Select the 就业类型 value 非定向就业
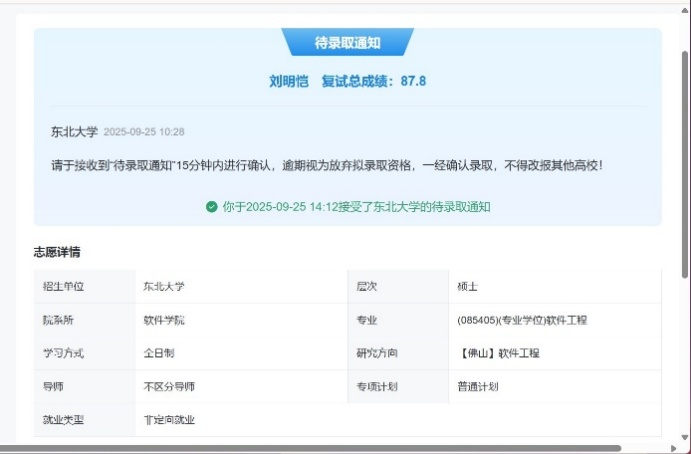Image resolution: width=691 pixels, height=454 pixels. [x=169, y=419]
